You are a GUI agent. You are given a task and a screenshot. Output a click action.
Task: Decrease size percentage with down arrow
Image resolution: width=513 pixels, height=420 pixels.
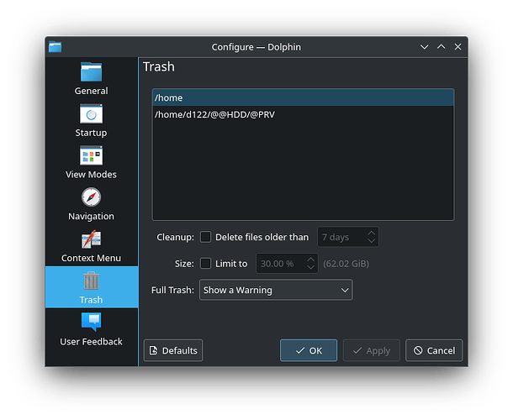pos(311,267)
